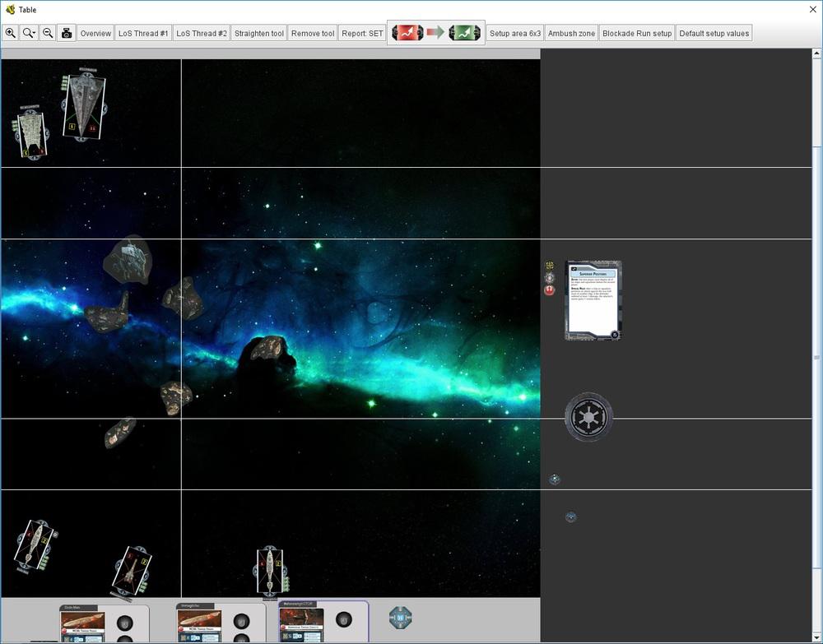The width and height of the screenshot is (823, 644).
Task: Select the Straighten tool
Action: click(x=259, y=34)
